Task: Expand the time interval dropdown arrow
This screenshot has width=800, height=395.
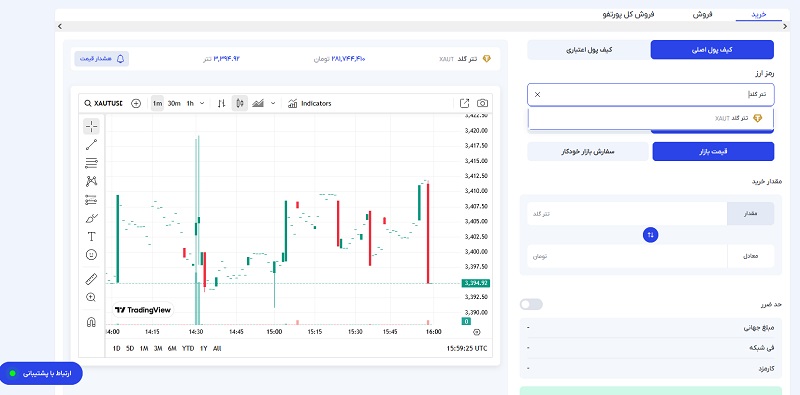Action: (x=202, y=104)
